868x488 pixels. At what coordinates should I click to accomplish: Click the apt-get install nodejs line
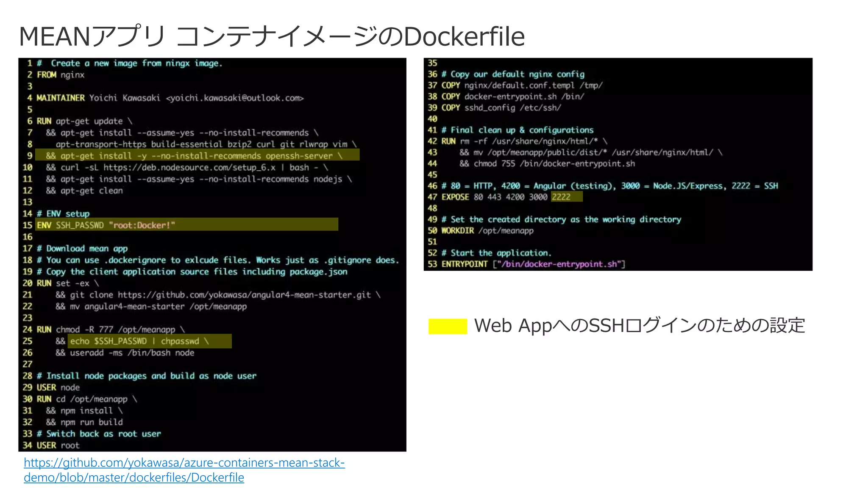tap(199, 179)
